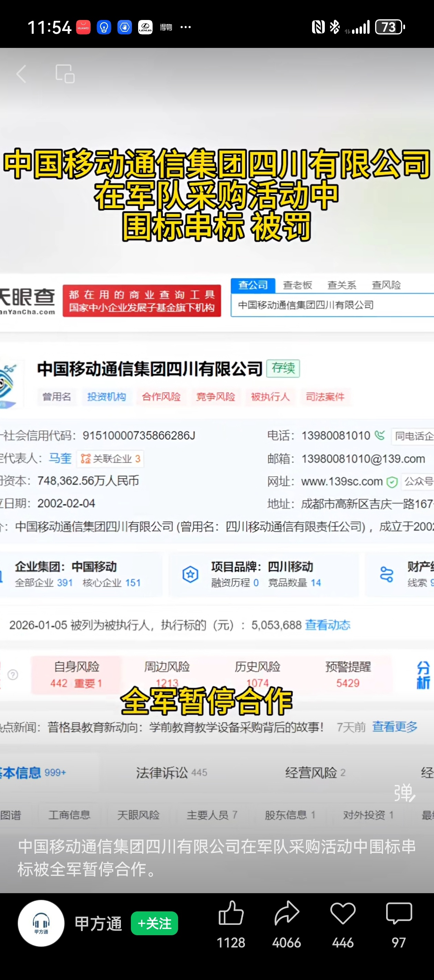
Task: Click the 关联企业 3 badge
Action: tap(110, 459)
